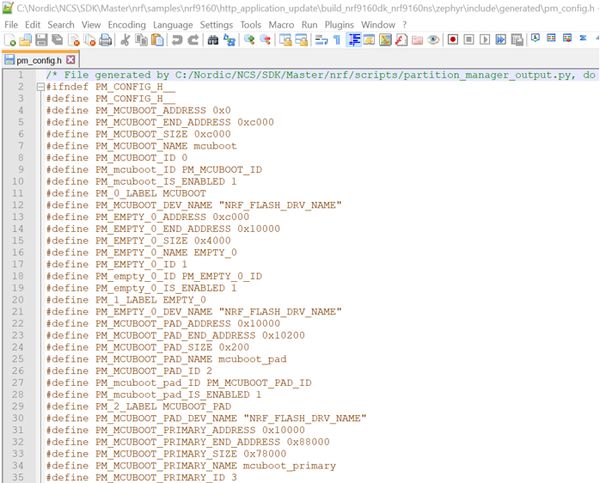600x483 pixels.
Task: Toggle show all characters pilcrow icon
Action: pyautogui.click(x=337, y=40)
